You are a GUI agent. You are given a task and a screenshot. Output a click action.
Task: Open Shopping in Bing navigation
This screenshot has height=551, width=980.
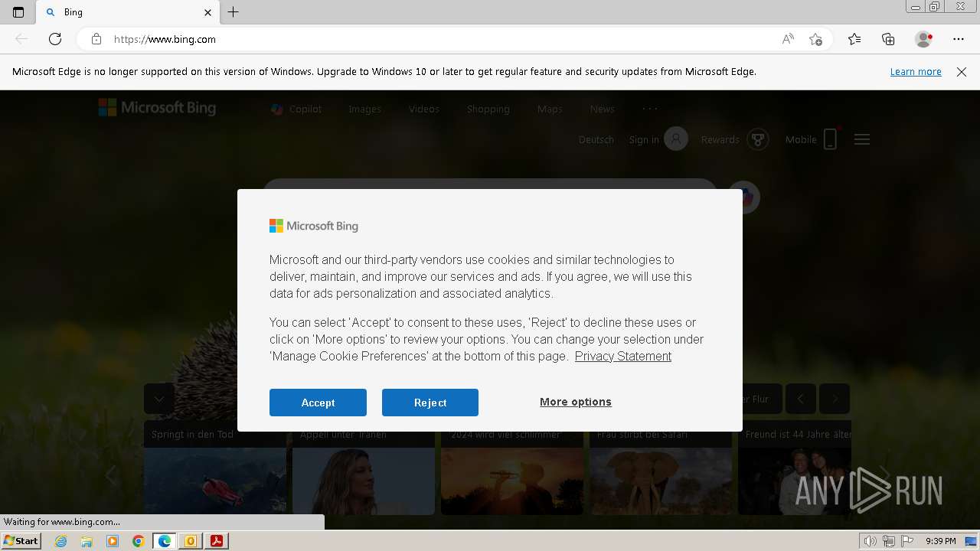tap(488, 109)
